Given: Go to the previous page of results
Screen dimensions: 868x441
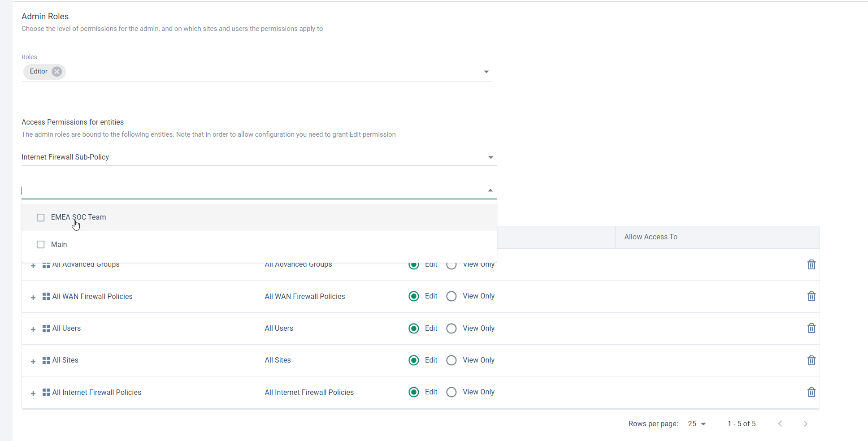Looking at the screenshot, I should click(x=780, y=424).
